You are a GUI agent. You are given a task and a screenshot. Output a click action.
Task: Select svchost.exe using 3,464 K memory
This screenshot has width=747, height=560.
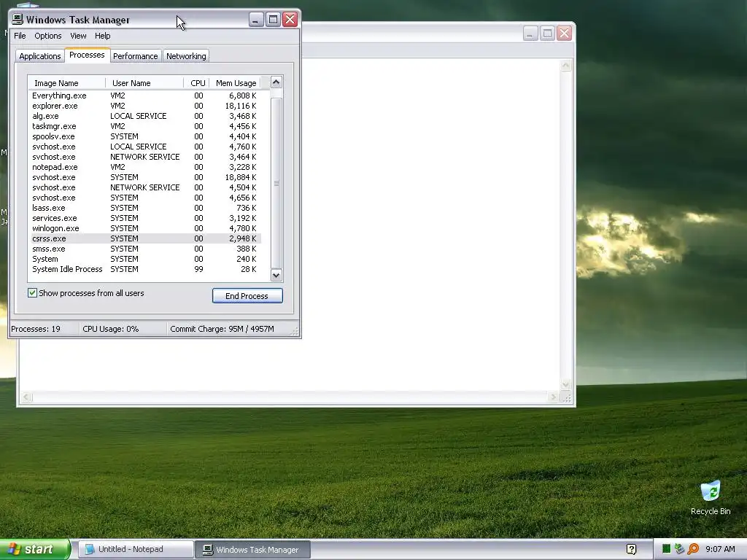tap(145, 157)
